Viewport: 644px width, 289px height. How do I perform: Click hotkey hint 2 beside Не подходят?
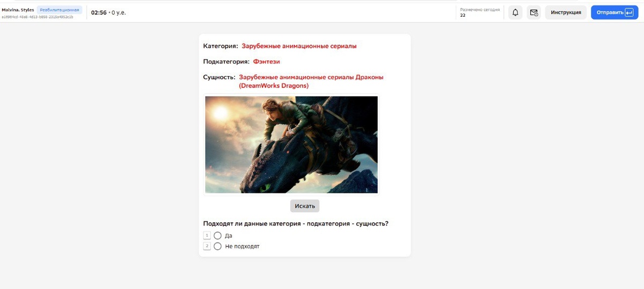[x=207, y=246]
